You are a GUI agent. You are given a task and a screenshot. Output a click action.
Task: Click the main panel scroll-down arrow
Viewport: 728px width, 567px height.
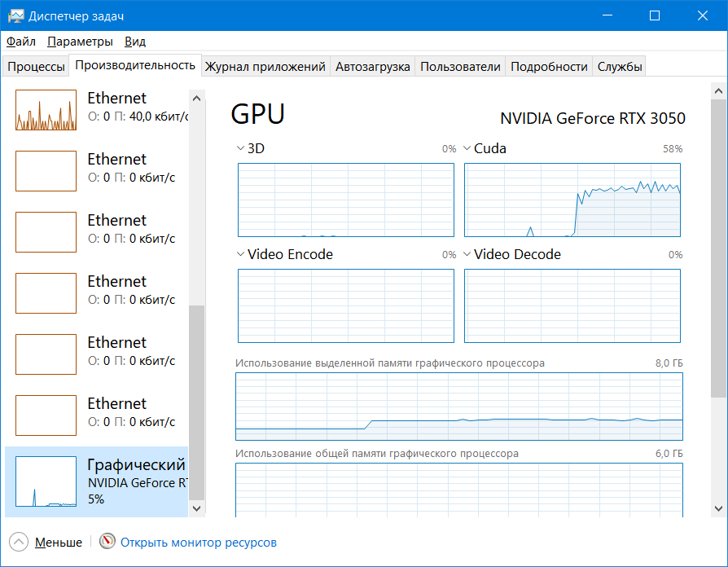point(719,508)
